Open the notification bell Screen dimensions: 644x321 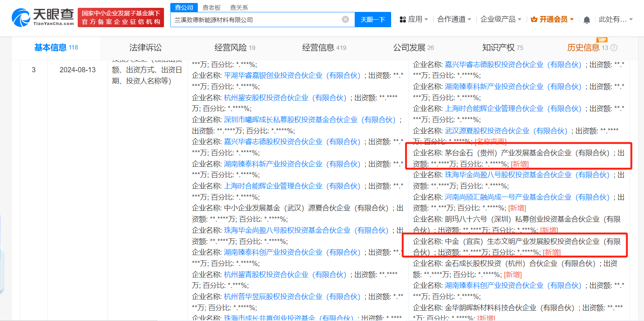[x=587, y=20]
